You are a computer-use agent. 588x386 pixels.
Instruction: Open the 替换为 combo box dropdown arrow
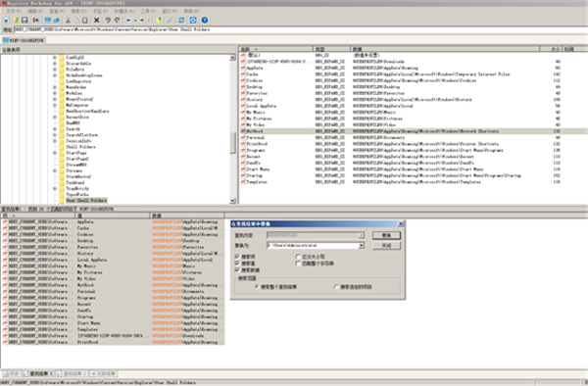[x=361, y=246]
